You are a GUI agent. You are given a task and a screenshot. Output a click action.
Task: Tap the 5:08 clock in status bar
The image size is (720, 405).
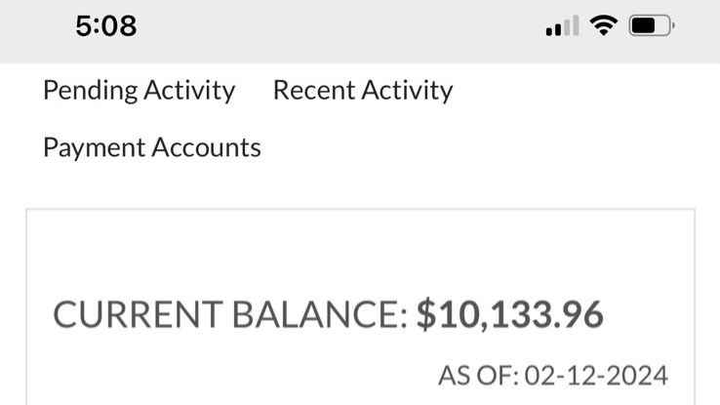(106, 26)
